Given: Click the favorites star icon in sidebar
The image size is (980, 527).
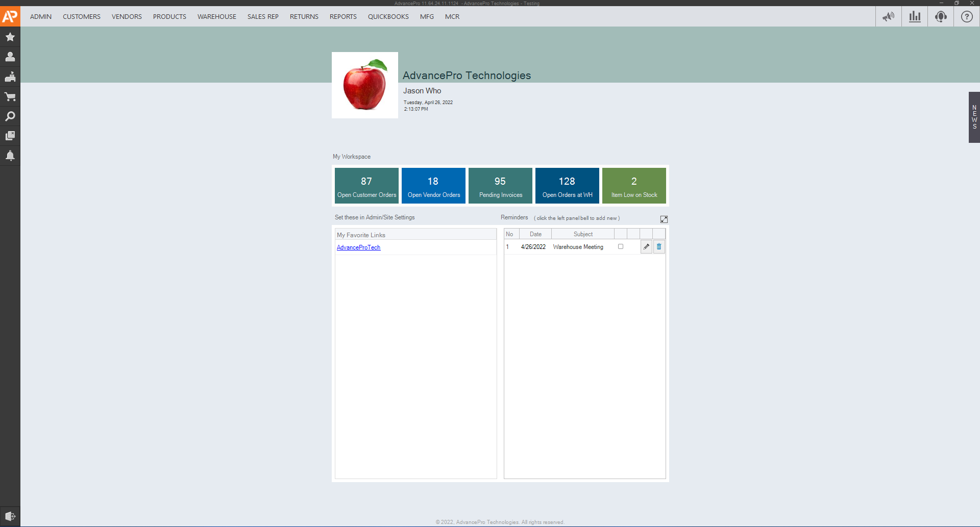Looking at the screenshot, I should click(x=10, y=37).
